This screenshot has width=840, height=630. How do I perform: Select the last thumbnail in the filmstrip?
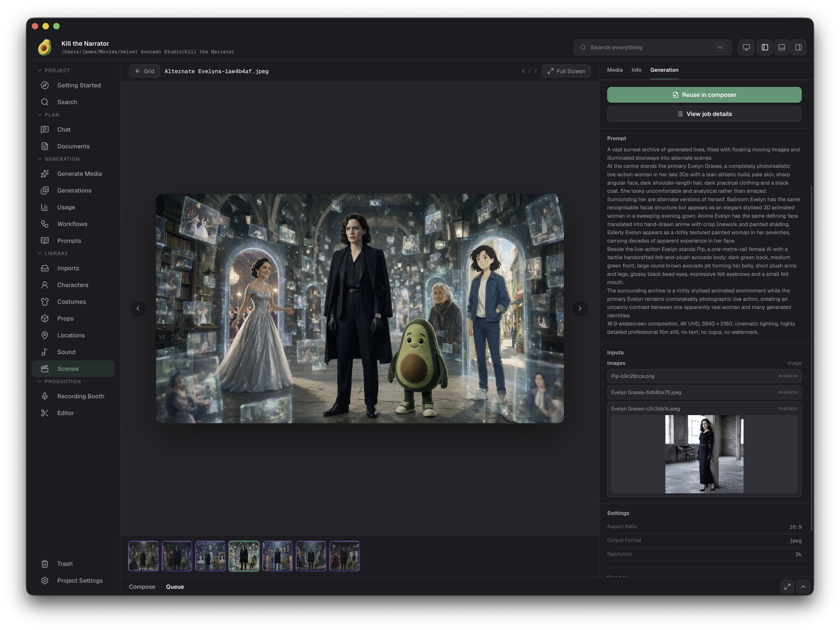[344, 556]
